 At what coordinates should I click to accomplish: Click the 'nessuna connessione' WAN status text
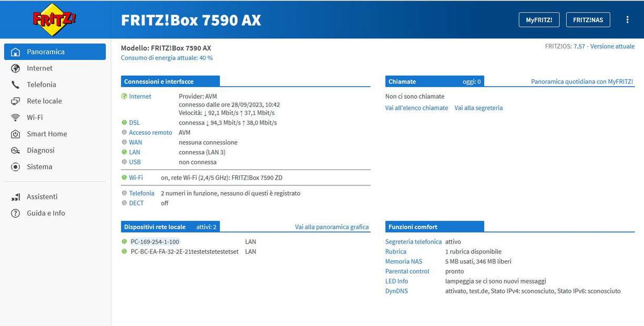tap(208, 142)
